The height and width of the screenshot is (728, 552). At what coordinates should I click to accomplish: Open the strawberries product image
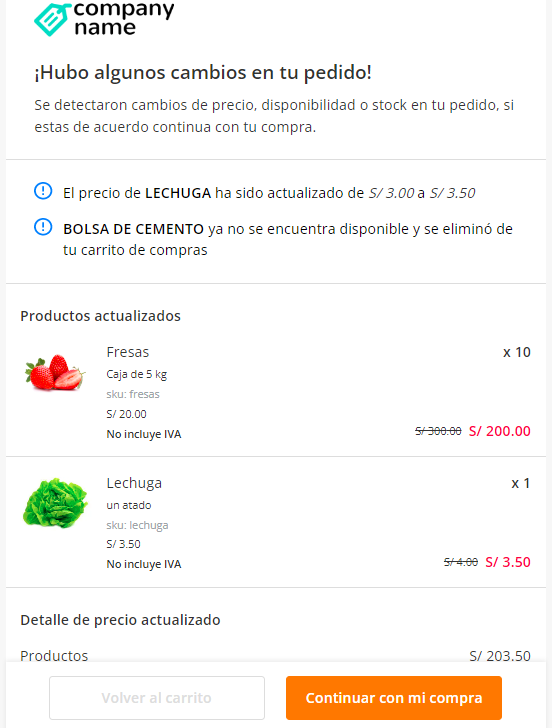point(55,372)
